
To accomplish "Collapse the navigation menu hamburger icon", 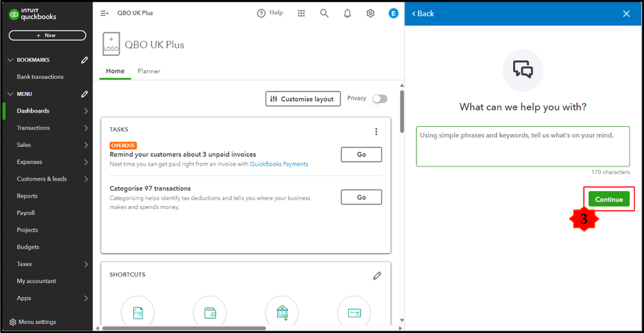I will coord(104,13).
